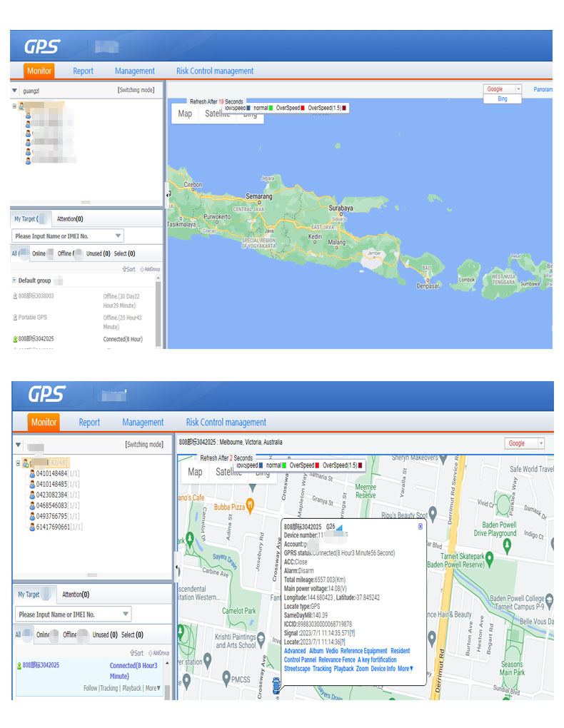The image size is (564, 728).
Task: Switch to Satellite view on Java map
Action: 217,114
